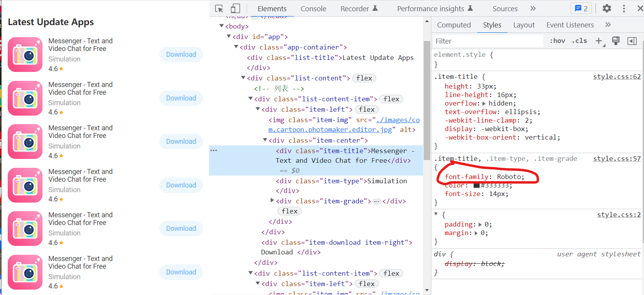Expand the ellipsis inside item-grade div

(377, 201)
